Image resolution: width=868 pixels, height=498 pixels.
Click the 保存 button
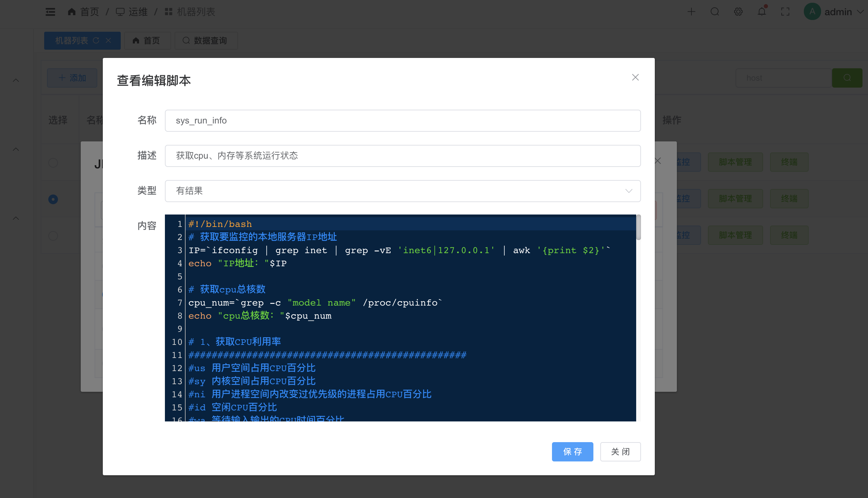[572, 452]
